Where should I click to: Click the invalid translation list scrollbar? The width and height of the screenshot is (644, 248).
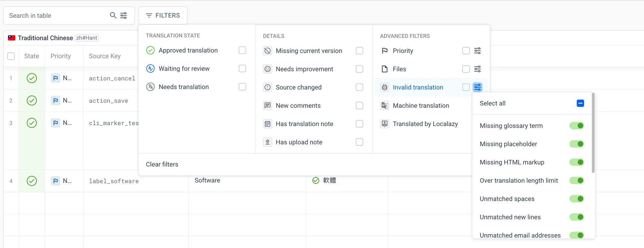593,133
